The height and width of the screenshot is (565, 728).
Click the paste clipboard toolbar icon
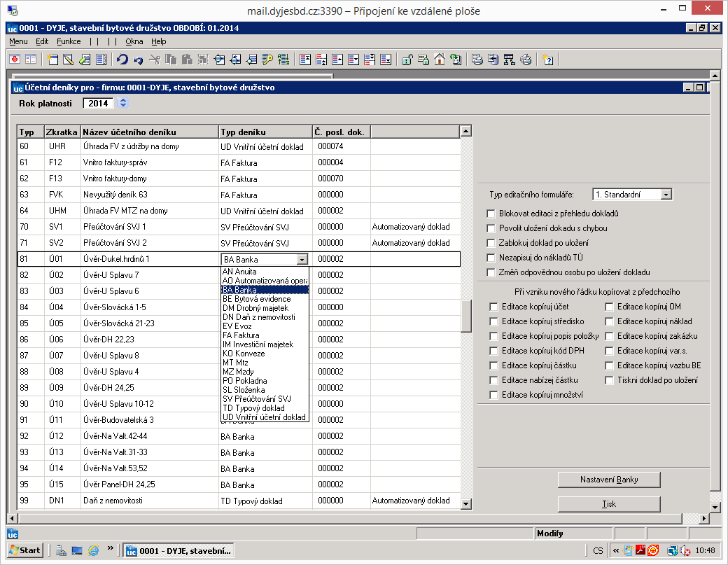[187, 60]
